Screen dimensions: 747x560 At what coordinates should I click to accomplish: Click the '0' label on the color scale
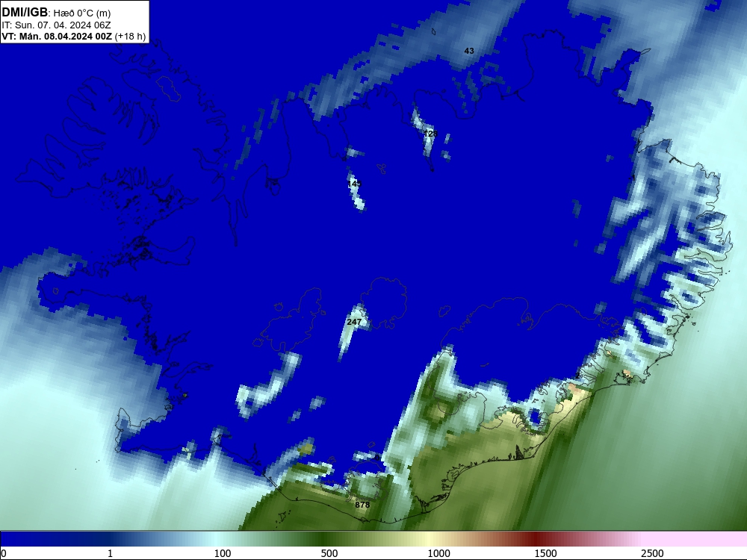[x=4, y=553]
